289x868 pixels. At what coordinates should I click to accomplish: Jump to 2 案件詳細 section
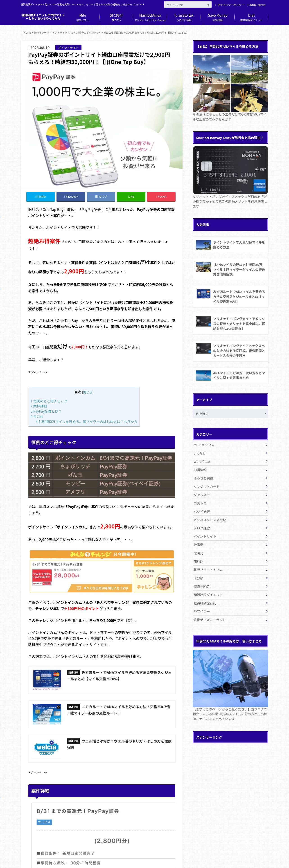coord(39,406)
